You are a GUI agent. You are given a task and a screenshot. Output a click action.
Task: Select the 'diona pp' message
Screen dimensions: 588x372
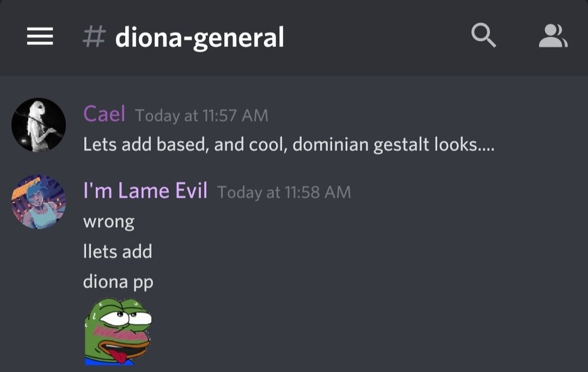(118, 282)
